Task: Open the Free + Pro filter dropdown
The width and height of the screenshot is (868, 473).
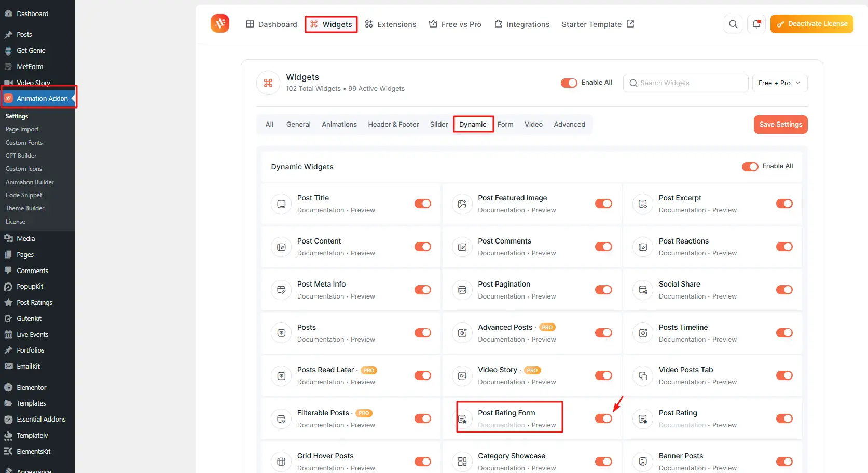Action: click(x=779, y=83)
